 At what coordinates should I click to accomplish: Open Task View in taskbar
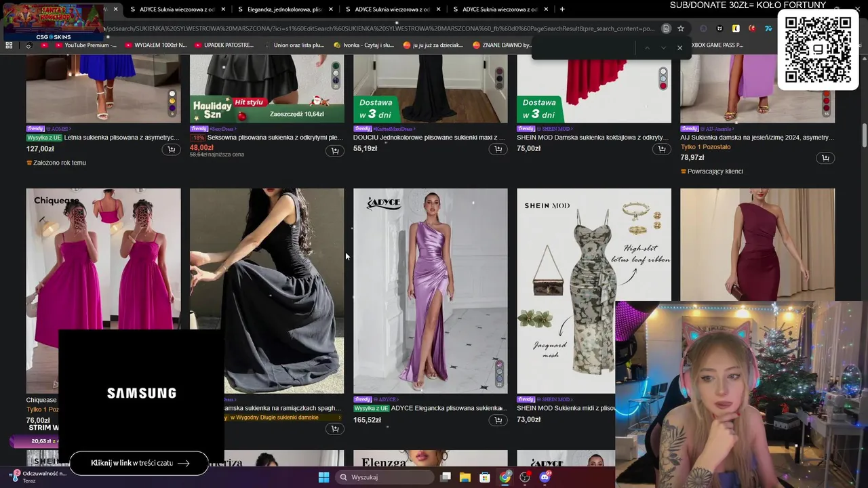click(x=446, y=477)
